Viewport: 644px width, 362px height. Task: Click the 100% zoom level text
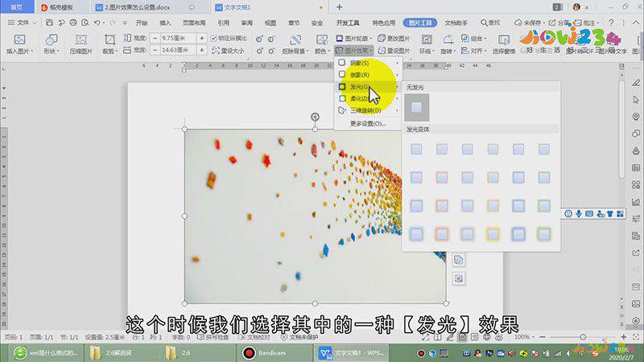click(x=522, y=337)
